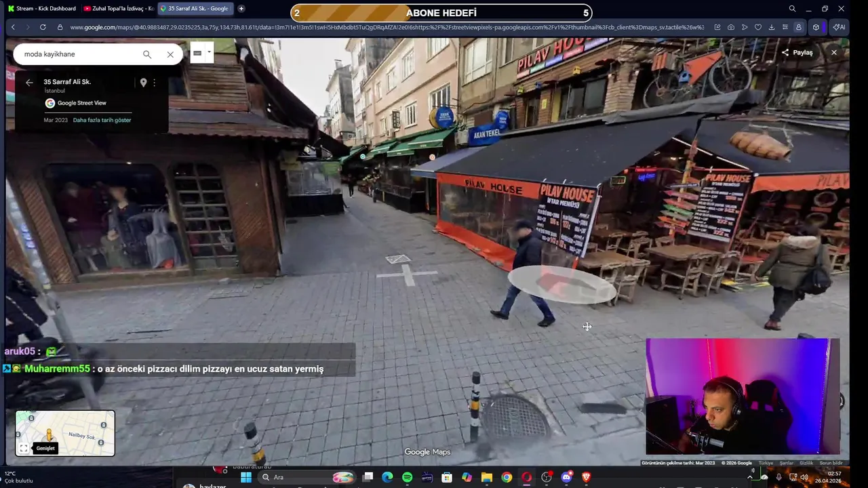Click the snapshot camera icon in address bar
The image size is (868, 488).
[730, 27]
